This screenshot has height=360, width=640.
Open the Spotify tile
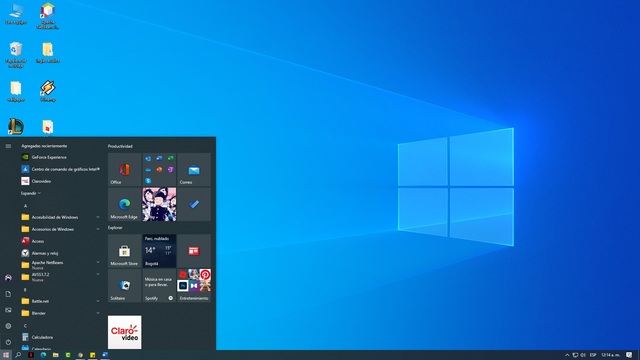coord(159,285)
